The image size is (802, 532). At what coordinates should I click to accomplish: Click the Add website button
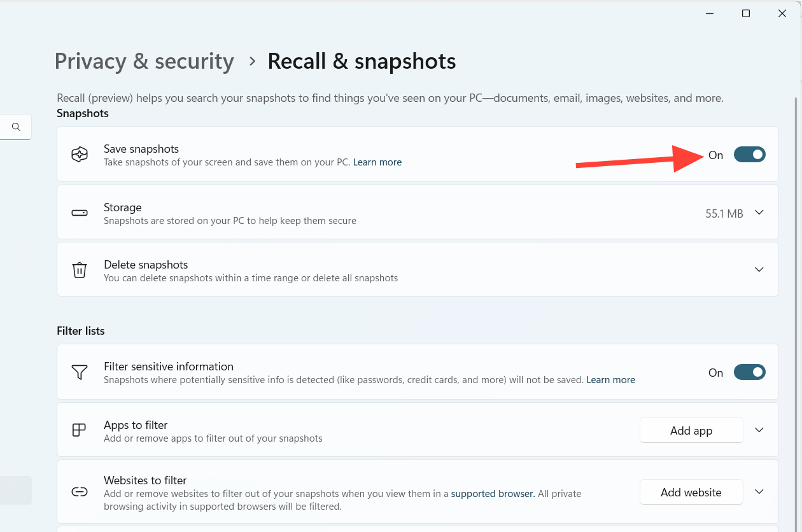tap(691, 492)
